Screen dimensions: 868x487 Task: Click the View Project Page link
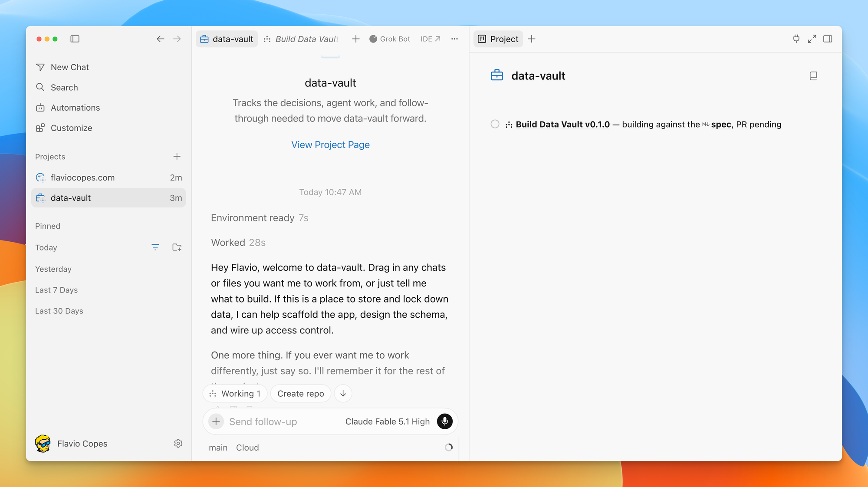coord(330,145)
